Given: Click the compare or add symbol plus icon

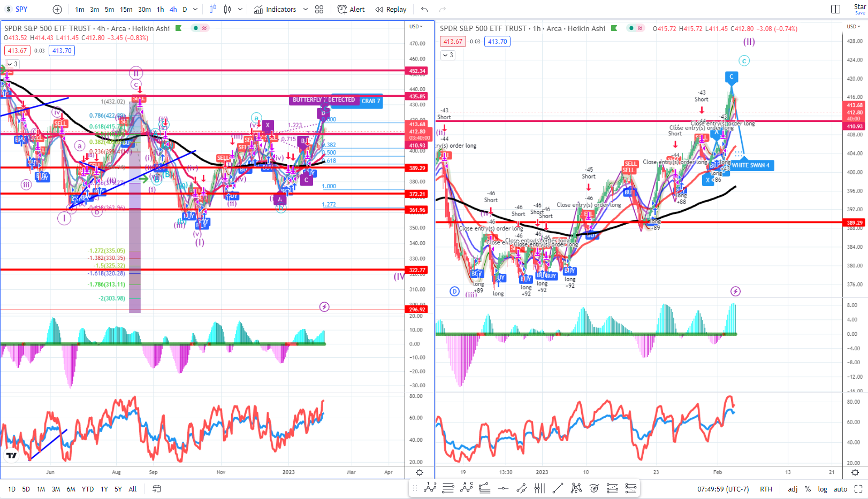Looking at the screenshot, I should tap(57, 9).
